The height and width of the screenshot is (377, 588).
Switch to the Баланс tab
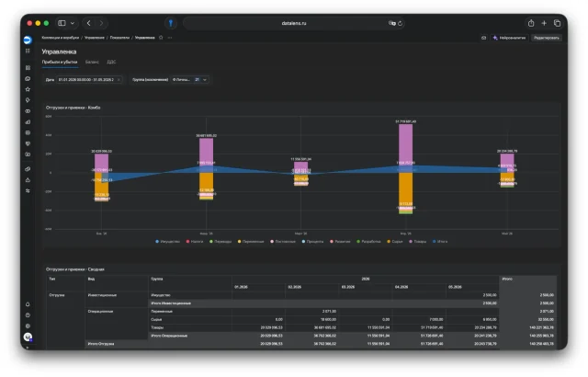pos(92,62)
